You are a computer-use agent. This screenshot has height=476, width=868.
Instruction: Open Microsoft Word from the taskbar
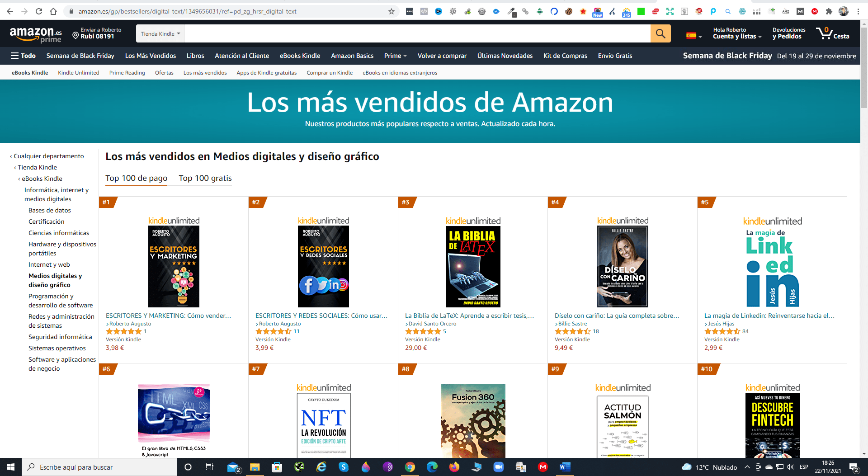pos(565,467)
